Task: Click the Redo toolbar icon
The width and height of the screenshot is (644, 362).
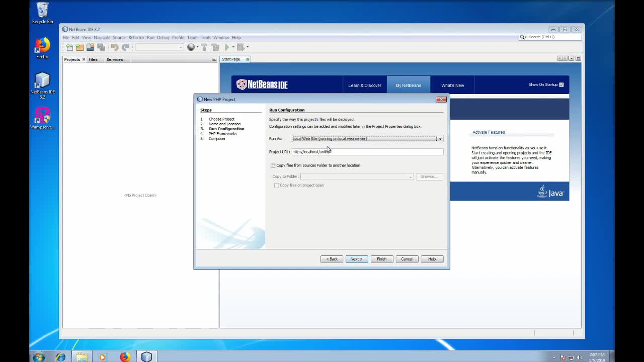Action: [125, 47]
